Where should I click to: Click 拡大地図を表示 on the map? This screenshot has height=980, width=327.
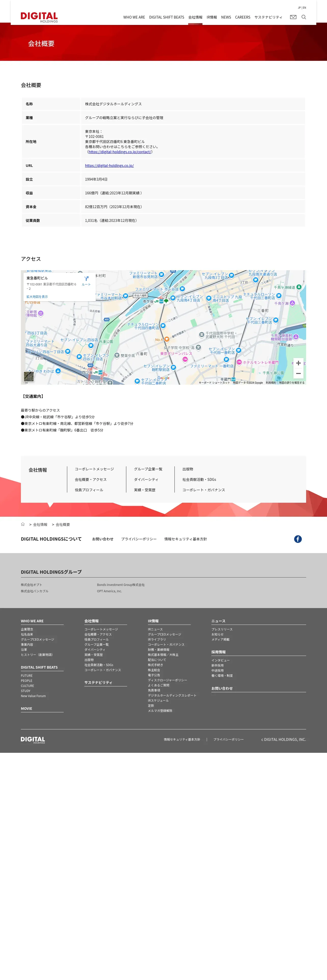[37, 297]
